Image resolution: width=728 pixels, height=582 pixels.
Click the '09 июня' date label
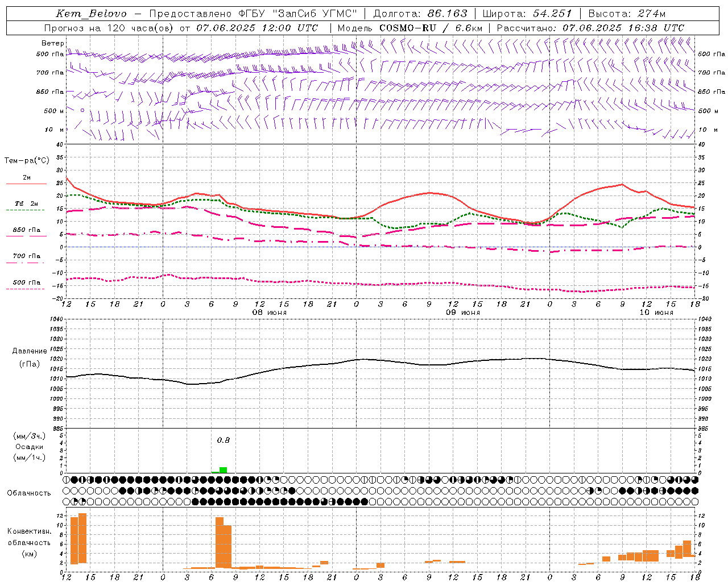462,313
